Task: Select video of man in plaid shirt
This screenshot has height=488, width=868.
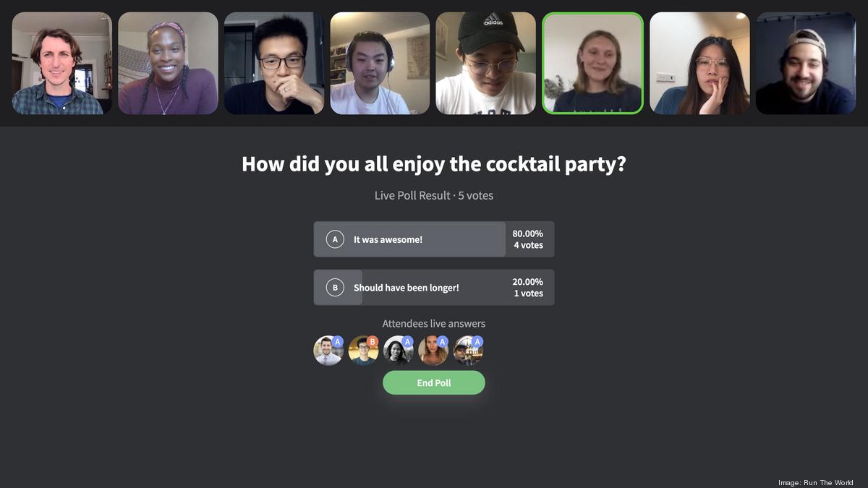Action: point(61,63)
